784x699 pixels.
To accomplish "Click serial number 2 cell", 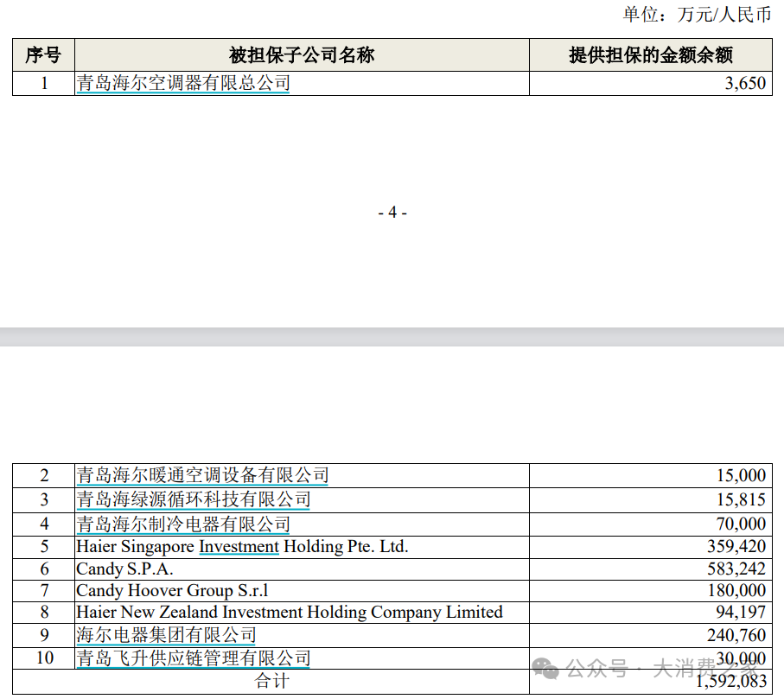I will coord(44,475).
